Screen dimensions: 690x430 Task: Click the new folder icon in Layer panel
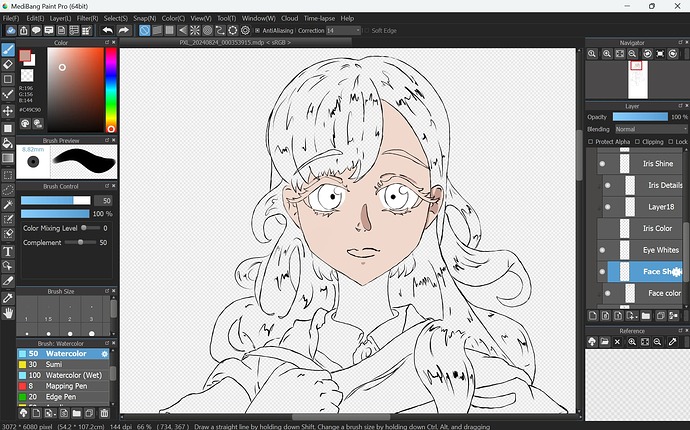646,316
